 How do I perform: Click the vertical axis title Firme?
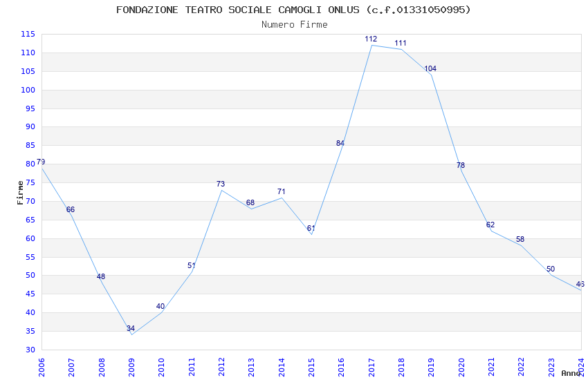tap(20, 193)
